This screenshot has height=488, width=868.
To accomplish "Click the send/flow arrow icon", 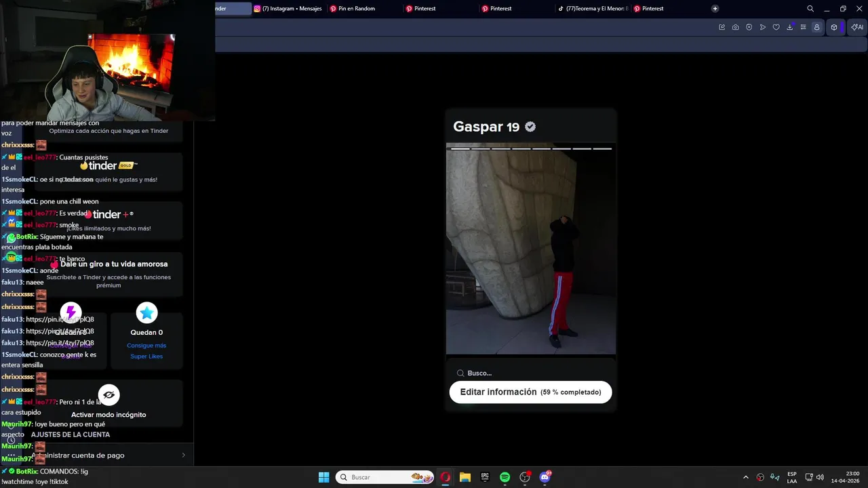I will [762, 27].
